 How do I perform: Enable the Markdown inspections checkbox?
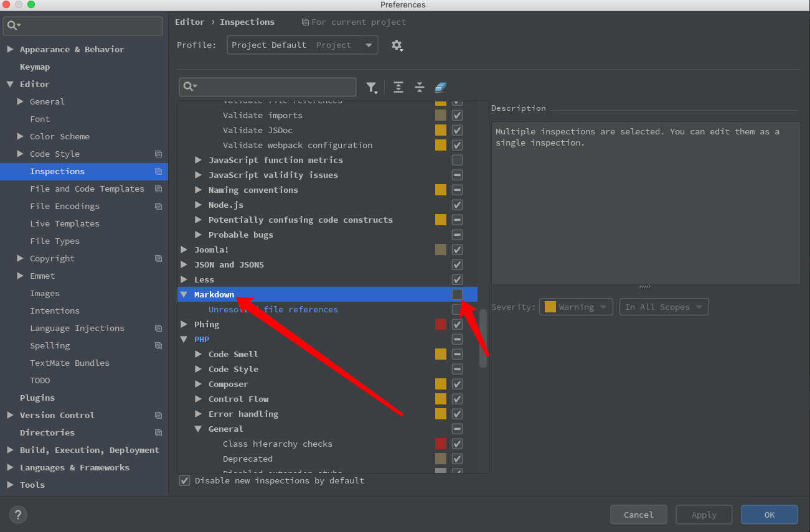point(457,294)
